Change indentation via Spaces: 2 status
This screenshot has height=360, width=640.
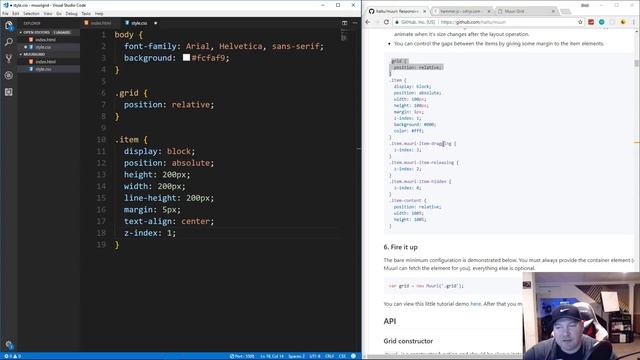click(x=296, y=356)
